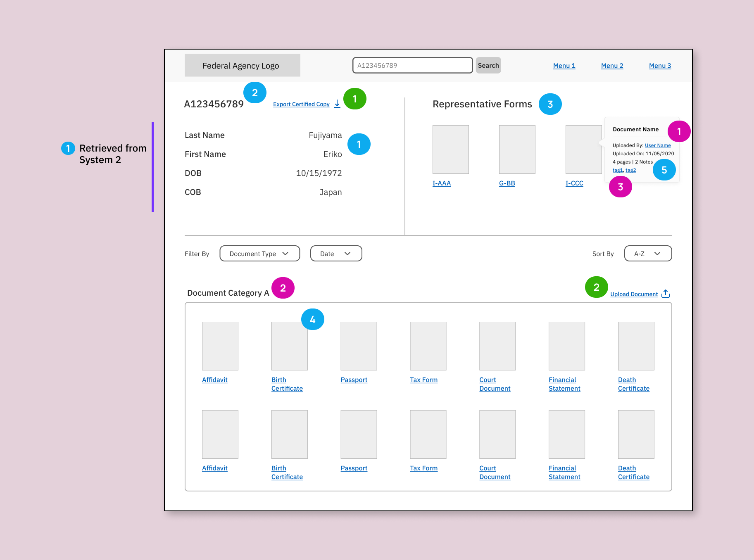This screenshot has width=754, height=560.
Task: Click the I-CCC form link
Action: tap(574, 183)
